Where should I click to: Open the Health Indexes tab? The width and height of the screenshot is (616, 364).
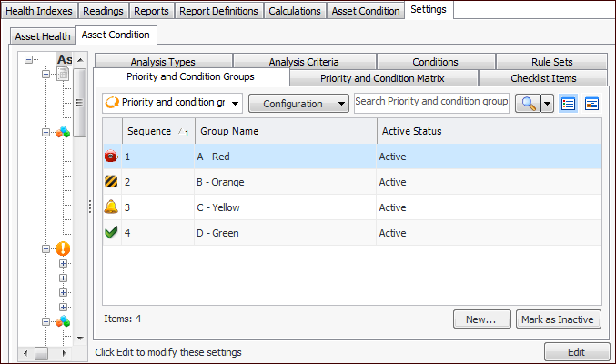(39, 11)
